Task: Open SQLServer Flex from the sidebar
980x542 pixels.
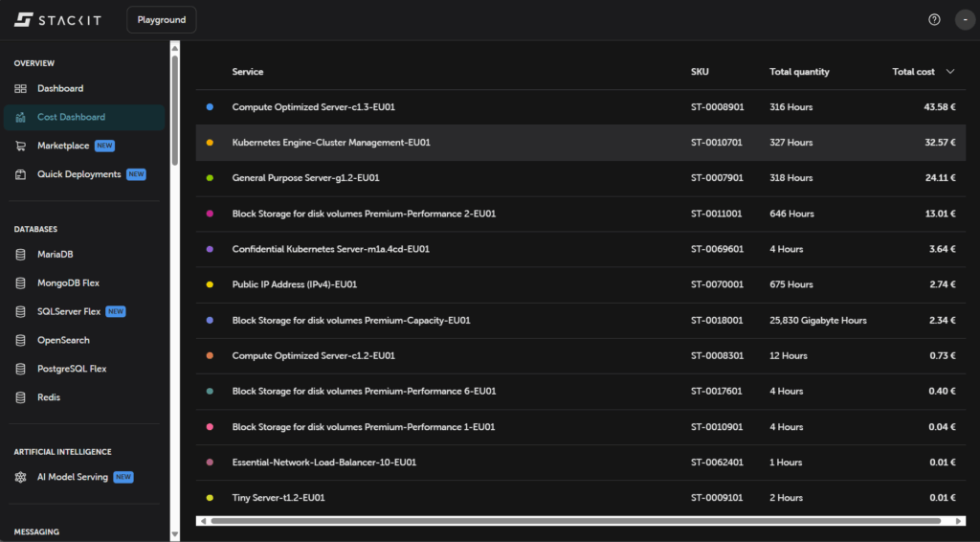Action: tap(69, 311)
